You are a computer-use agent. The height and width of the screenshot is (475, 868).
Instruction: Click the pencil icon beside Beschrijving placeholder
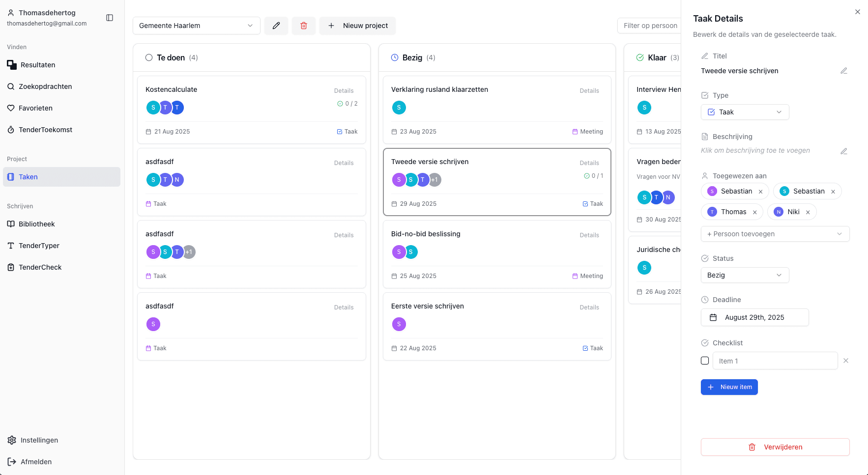pos(843,151)
